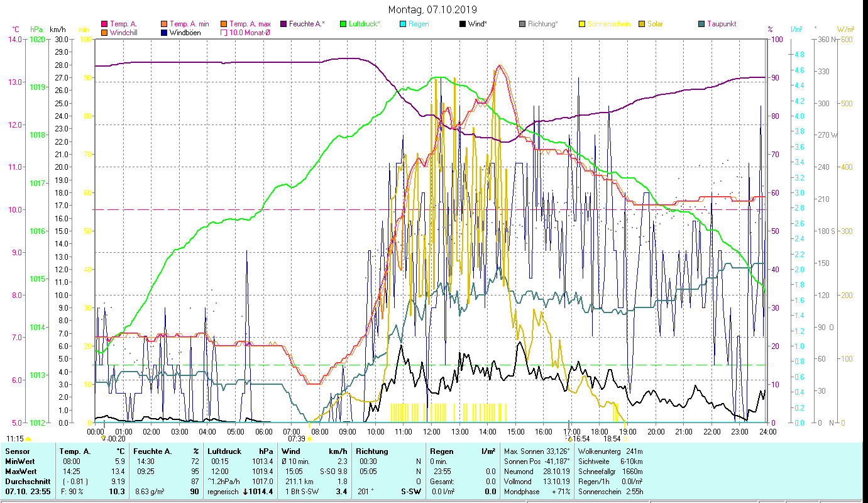Toggle the 10.0 Monat-Ø empty checkbox
868x503 pixels.
pos(224,33)
